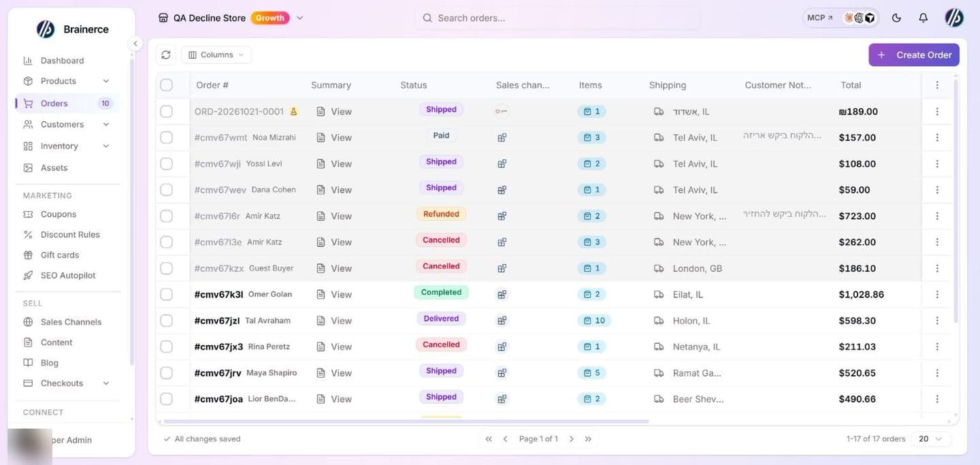Open SEO Autopilot in the sidebar

[x=67, y=275]
